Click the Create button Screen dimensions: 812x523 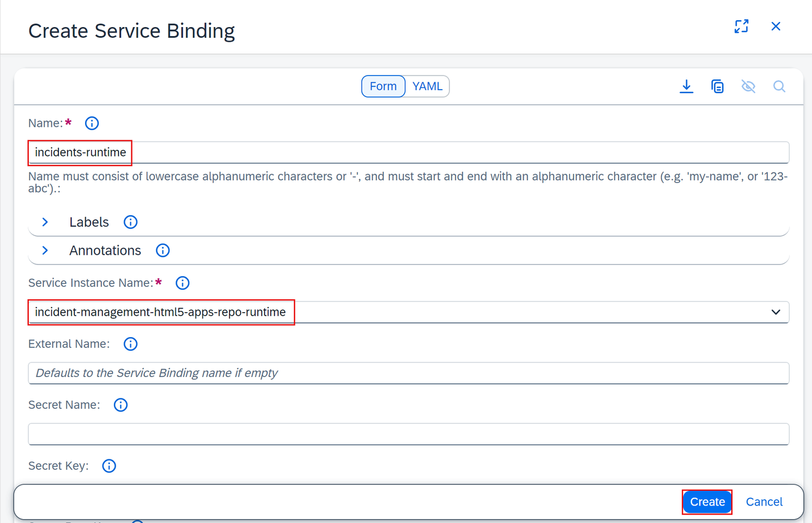coord(707,502)
